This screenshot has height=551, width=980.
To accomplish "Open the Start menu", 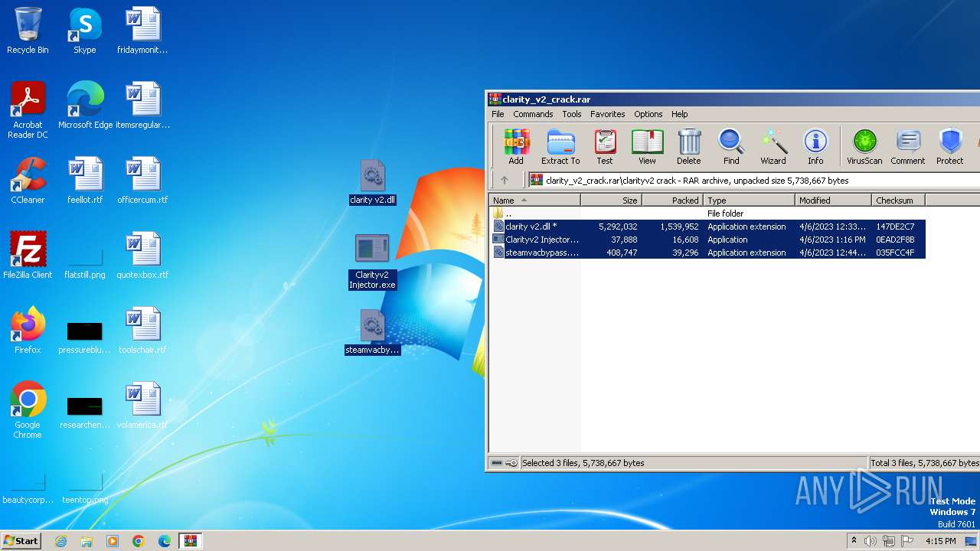I will 21,540.
